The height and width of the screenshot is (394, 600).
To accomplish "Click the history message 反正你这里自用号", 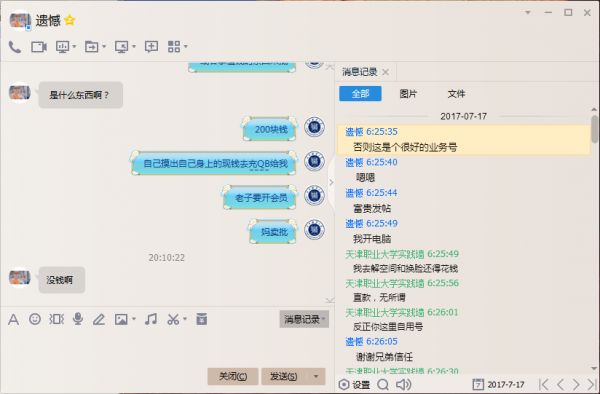I will pos(388,327).
